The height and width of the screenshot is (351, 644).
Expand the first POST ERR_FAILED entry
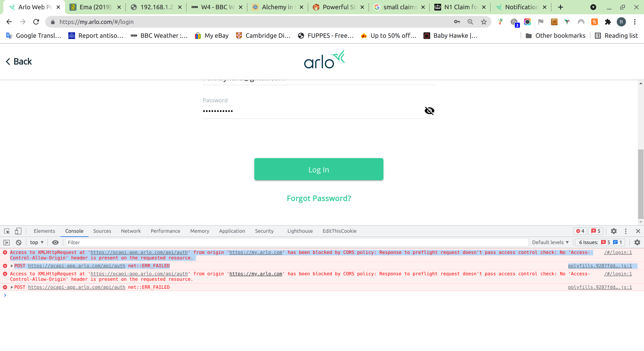[12, 266]
